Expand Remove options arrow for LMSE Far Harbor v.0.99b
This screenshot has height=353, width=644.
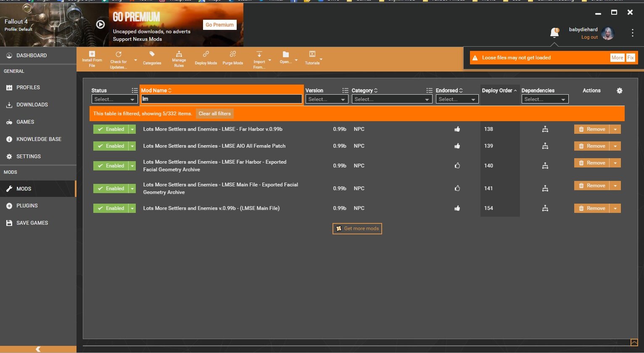click(615, 129)
